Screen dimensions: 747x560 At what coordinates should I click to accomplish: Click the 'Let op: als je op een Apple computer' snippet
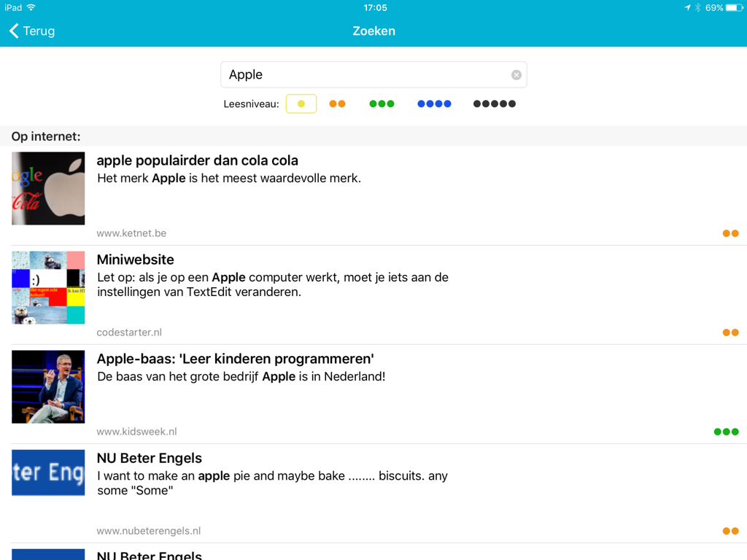click(x=273, y=284)
